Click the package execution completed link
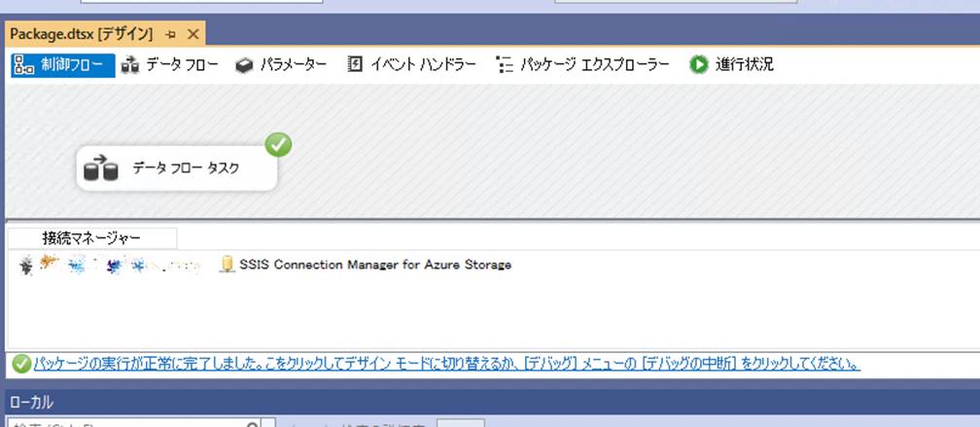The width and height of the screenshot is (980, 427). point(447,364)
